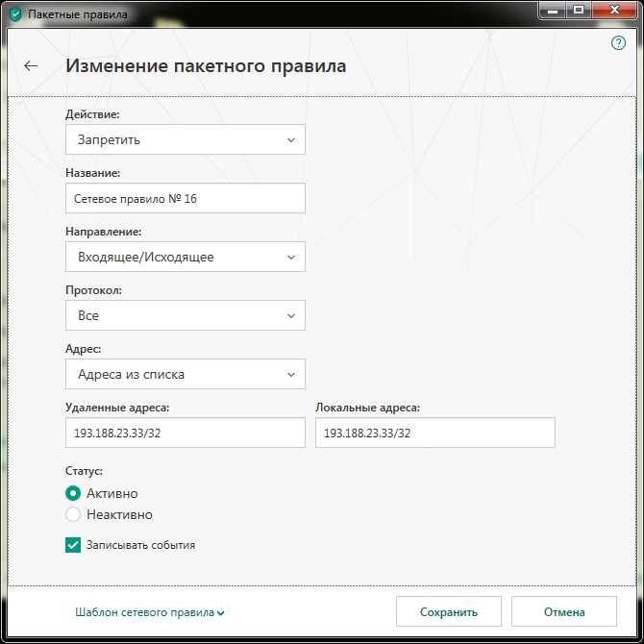
Task: Open the Протокол dropdown showing Все
Action: [186, 315]
